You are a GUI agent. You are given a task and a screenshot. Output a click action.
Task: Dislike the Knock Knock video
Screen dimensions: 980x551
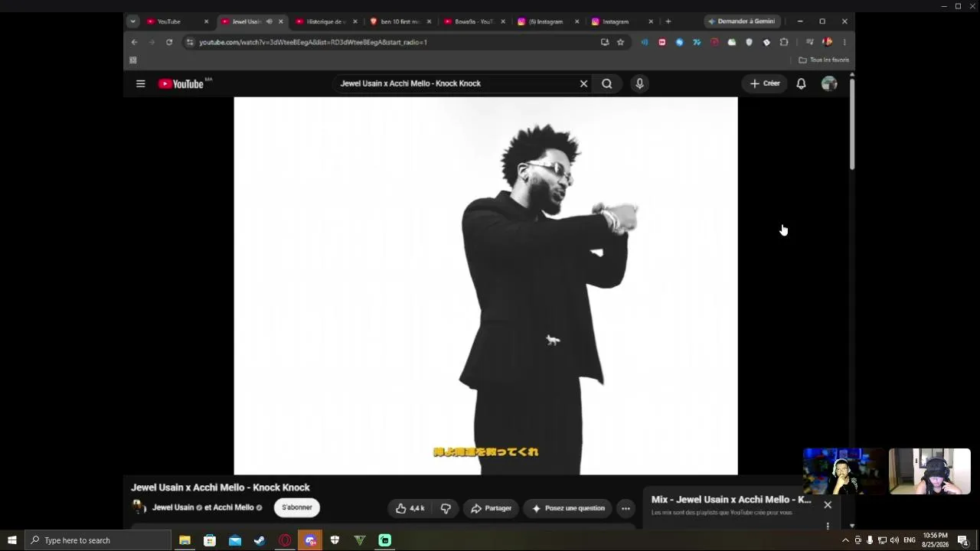coord(446,508)
